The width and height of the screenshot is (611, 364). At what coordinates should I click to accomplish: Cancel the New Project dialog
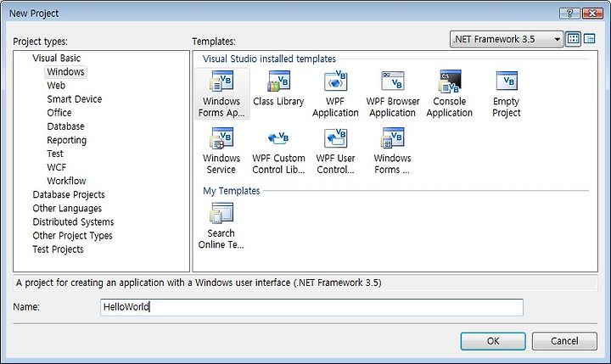click(x=564, y=341)
